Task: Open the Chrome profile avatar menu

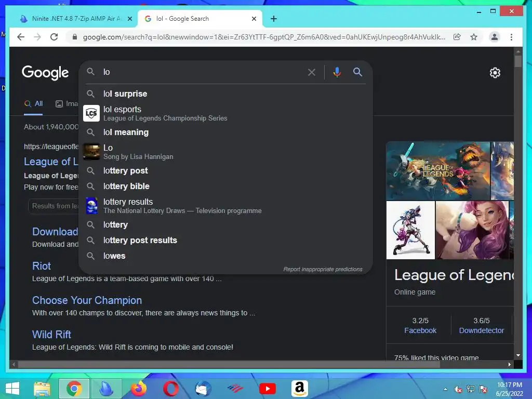Action: coord(495,37)
